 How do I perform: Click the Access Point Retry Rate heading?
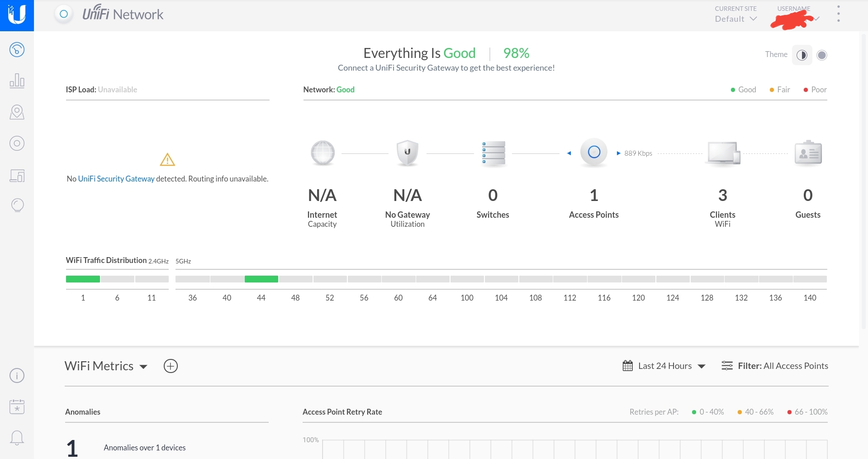342,412
